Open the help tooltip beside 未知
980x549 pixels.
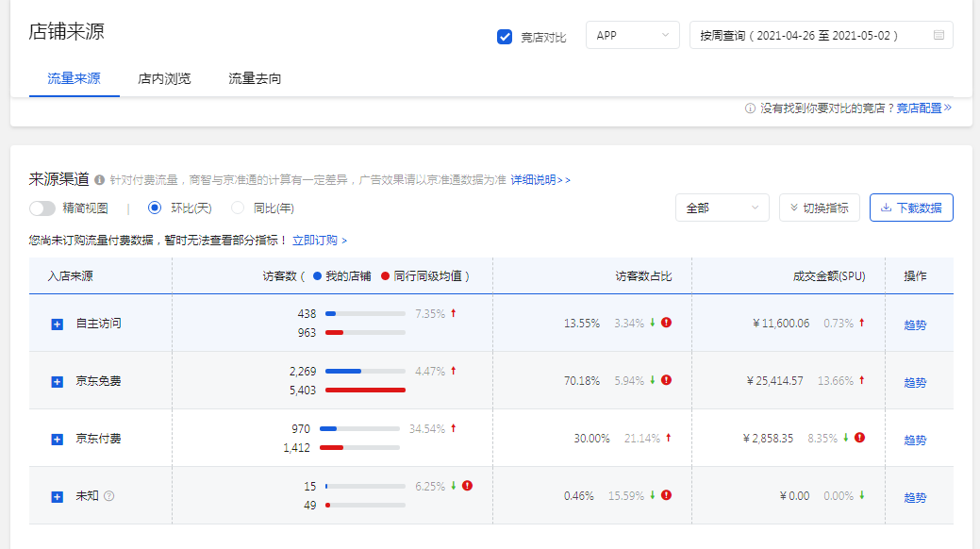click(x=109, y=494)
